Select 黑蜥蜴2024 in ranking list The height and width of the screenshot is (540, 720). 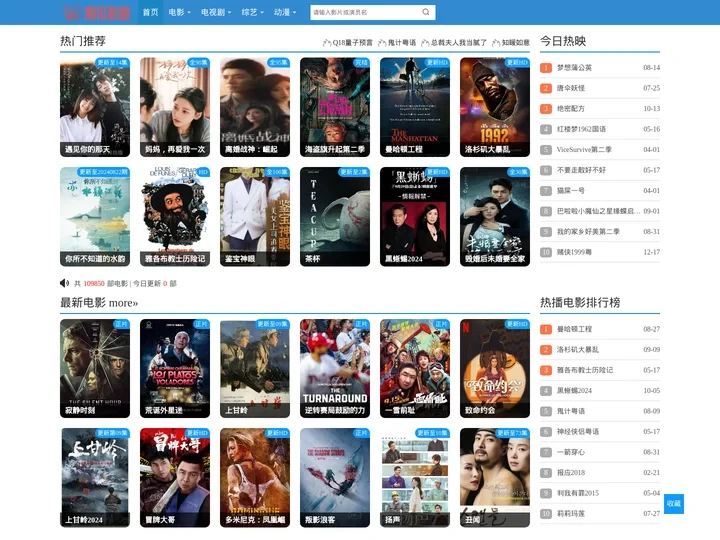coord(574,391)
